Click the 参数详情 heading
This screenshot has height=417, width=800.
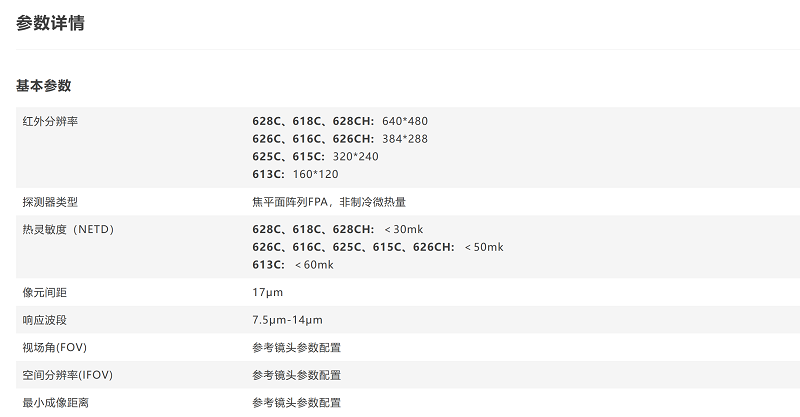(x=50, y=23)
